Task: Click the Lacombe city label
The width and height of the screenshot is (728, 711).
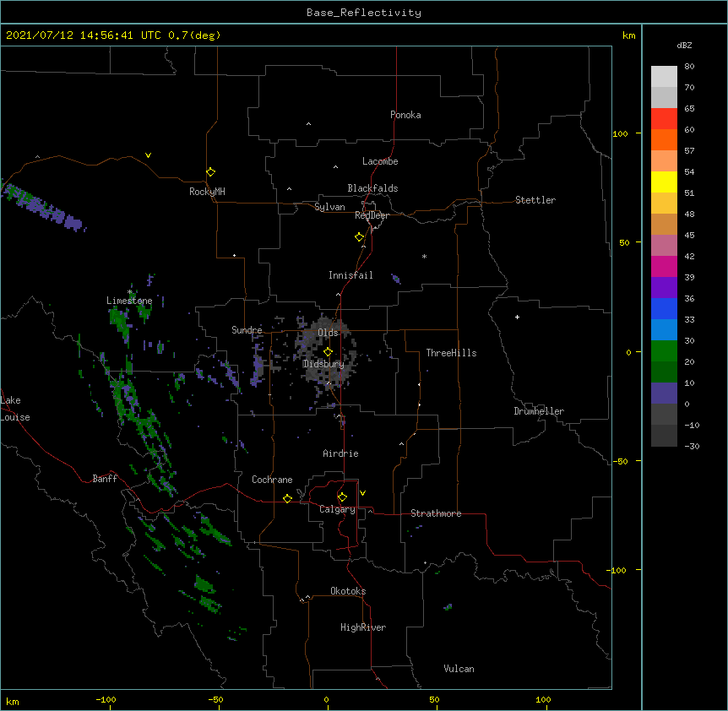Action: coord(380,161)
